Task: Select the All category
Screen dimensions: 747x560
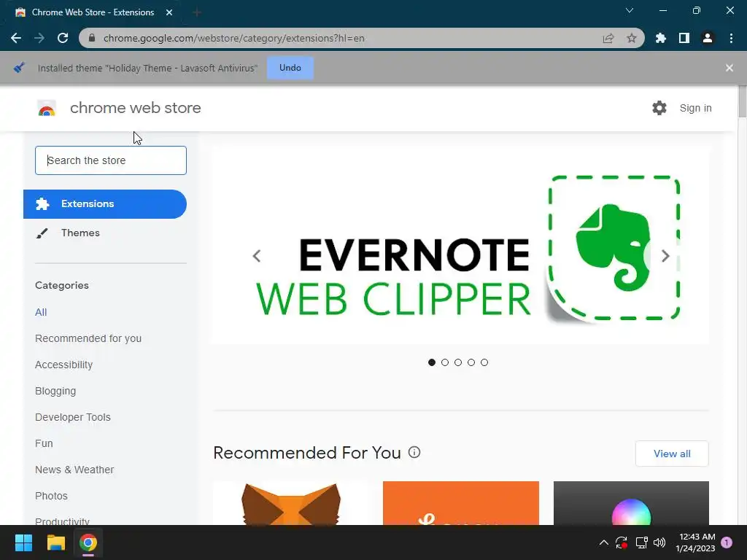Action: point(41,312)
